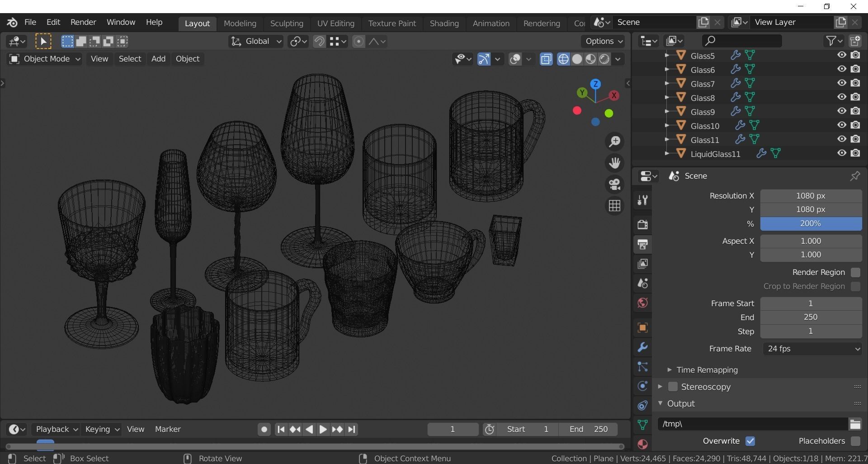
Task: Enable the Stereoscopy checkbox
Action: (673, 387)
